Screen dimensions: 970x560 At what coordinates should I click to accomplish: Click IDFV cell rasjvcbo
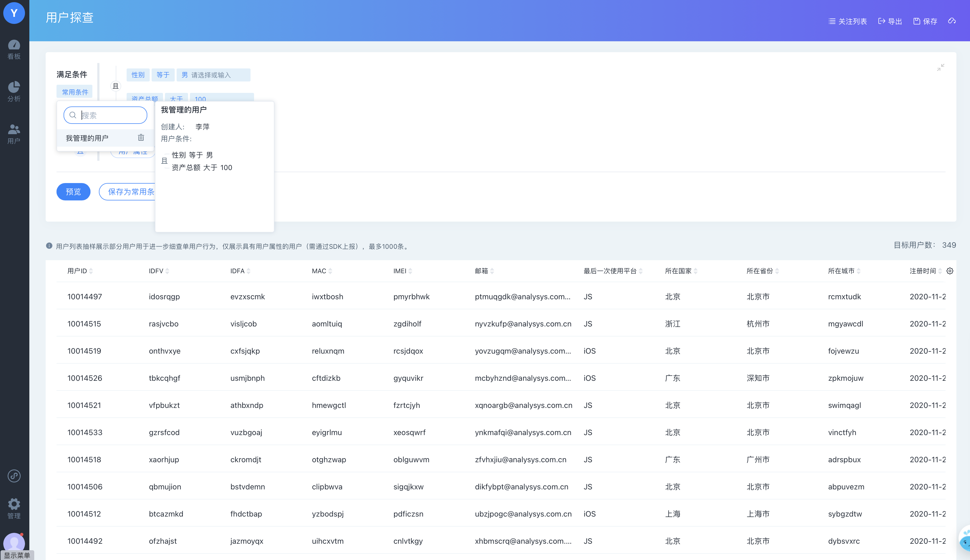click(x=164, y=324)
